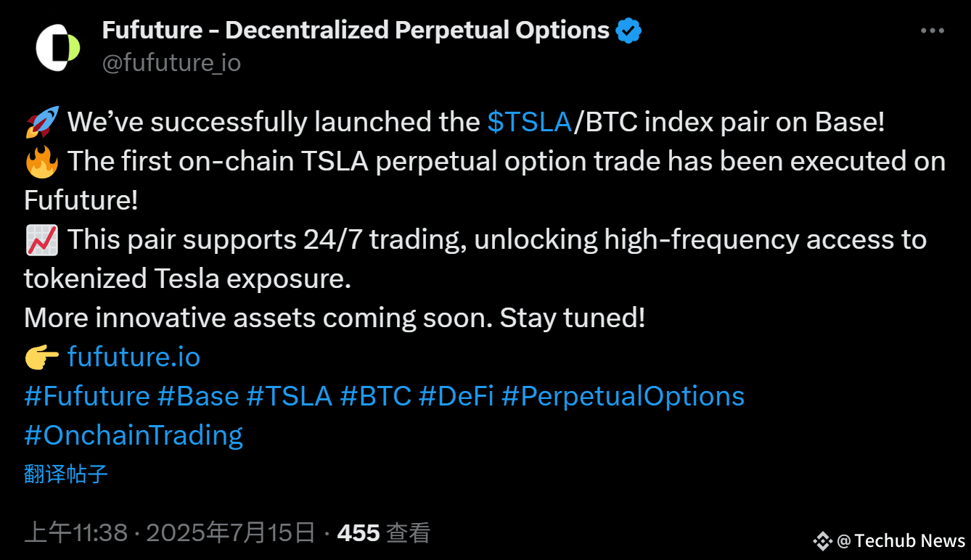Image resolution: width=971 pixels, height=560 pixels.
Task: Click the post timestamp 上午11:38
Action: point(76,534)
